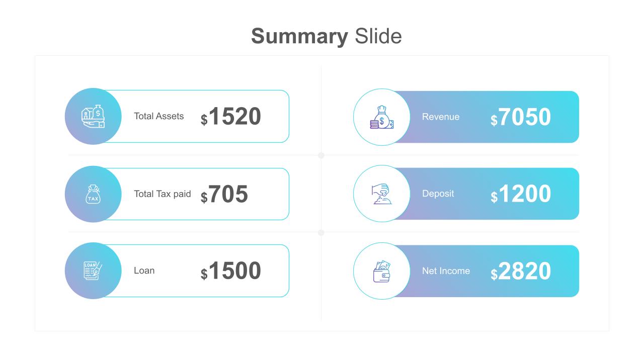Select the $1520 amount
Screen dimensions: 644x362
231,117
